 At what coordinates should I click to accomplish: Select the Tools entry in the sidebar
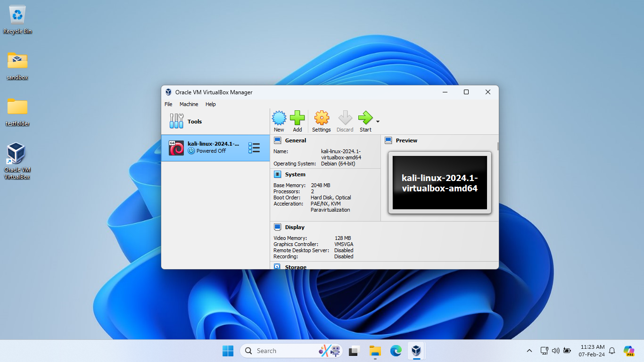tap(215, 121)
